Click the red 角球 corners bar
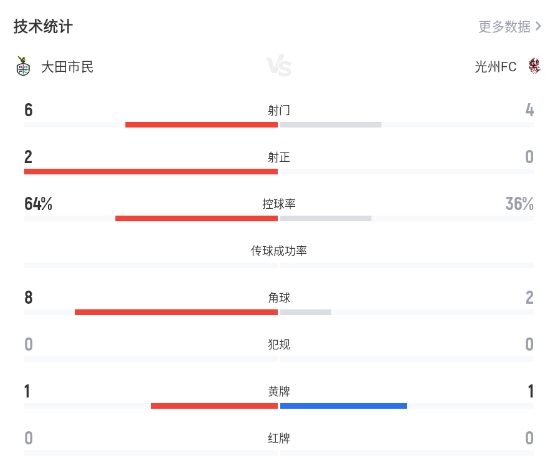This screenshot has width=554, height=460. (176, 312)
